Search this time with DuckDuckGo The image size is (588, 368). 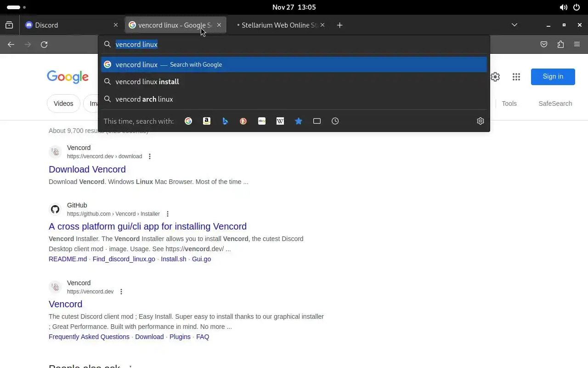[243, 121]
